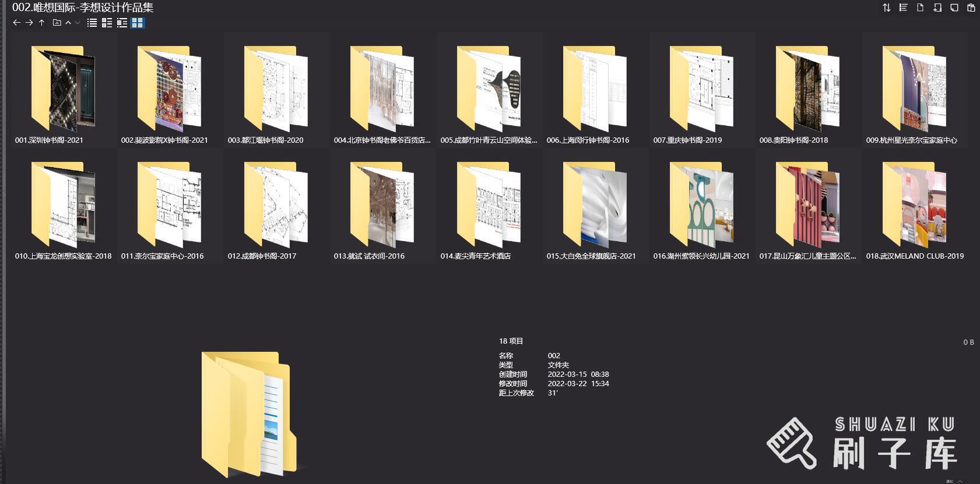Viewport: 980px width, 484px height.
Task: Switch to details list view
Action: 107,23
